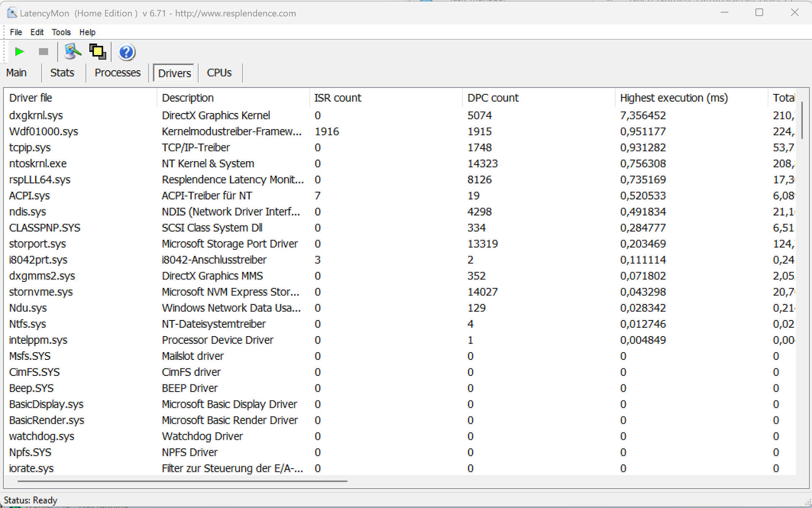This screenshot has width=812, height=508.
Task: Open the Edit menu
Action: (x=37, y=32)
